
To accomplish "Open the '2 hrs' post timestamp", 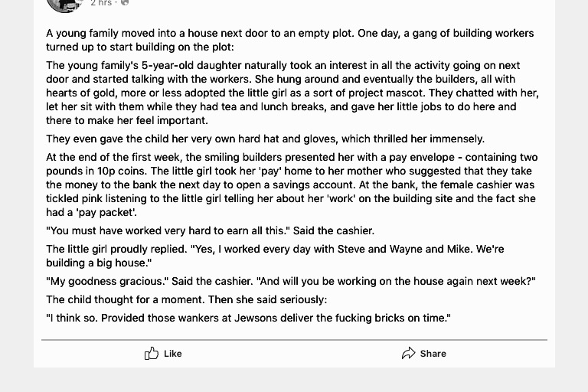I will pos(101,3).
